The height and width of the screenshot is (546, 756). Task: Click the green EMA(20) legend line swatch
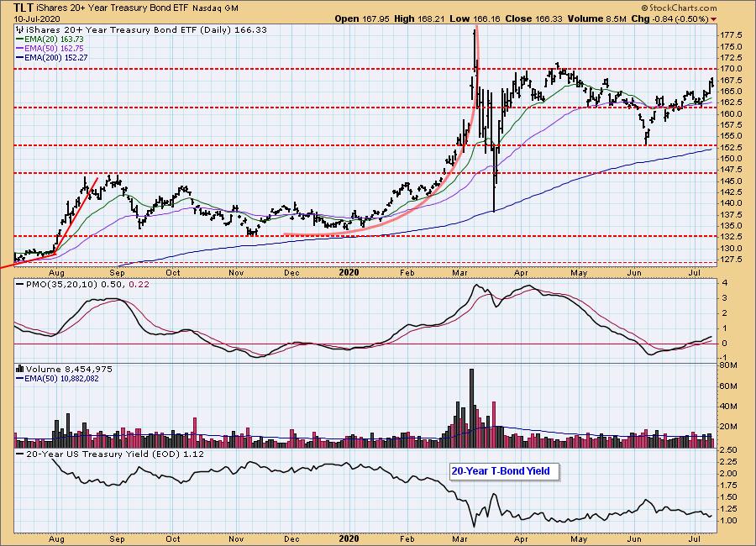(x=20, y=39)
